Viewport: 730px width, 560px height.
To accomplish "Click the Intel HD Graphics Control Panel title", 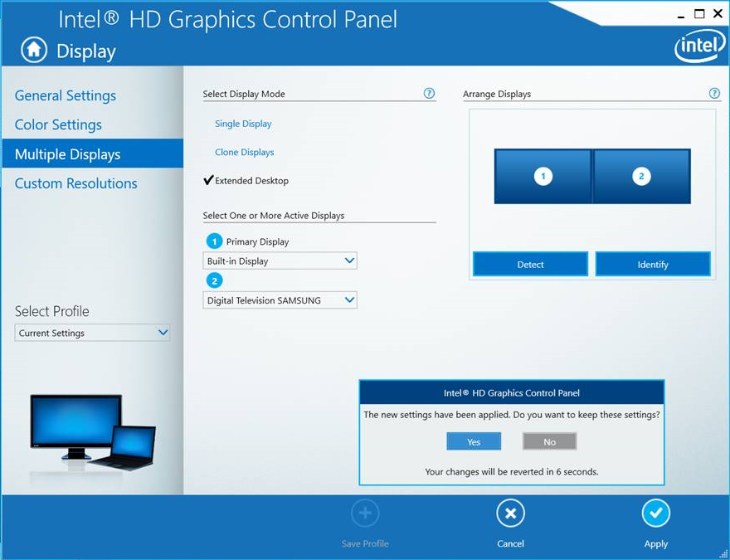I will 227,20.
